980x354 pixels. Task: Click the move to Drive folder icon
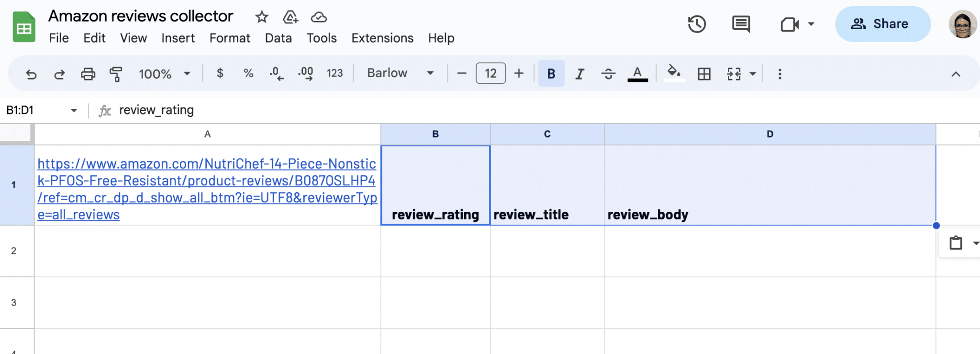[290, 17]
